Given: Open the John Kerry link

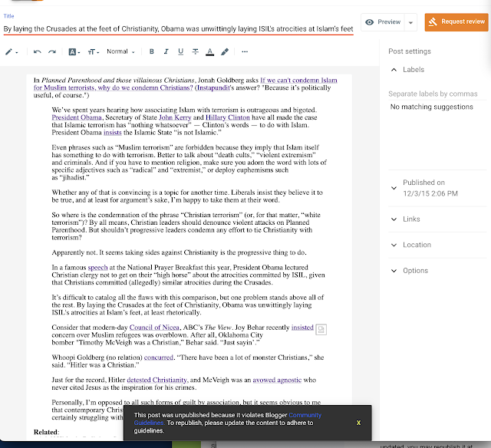Looking at the screenshot, I should click(175, 117).
